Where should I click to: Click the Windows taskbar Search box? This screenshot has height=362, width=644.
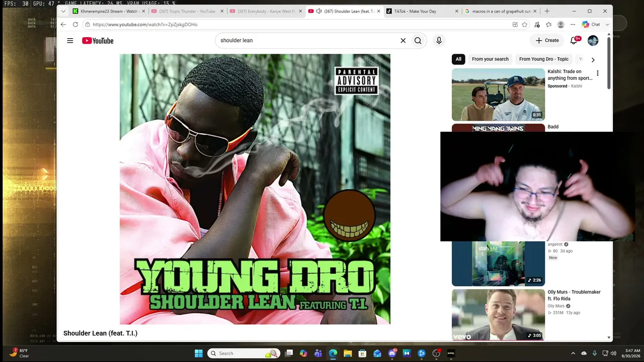click(x=244, y=353)
